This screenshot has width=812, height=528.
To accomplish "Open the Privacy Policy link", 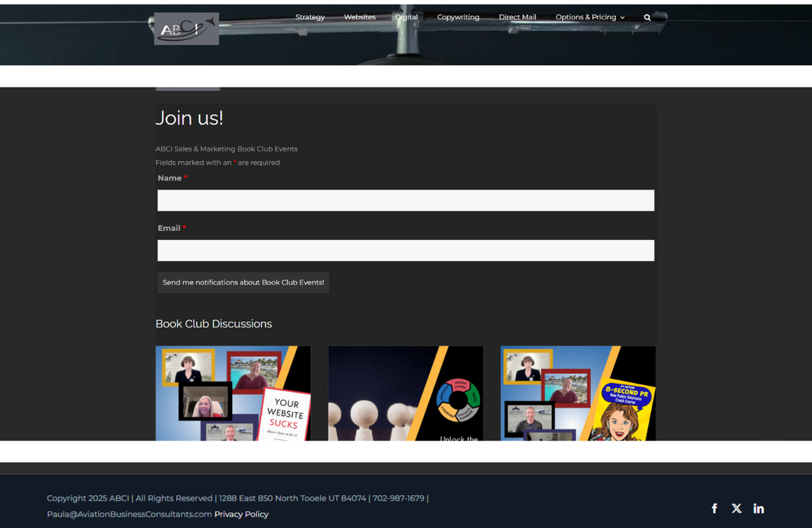I will (x=242, y=514).
